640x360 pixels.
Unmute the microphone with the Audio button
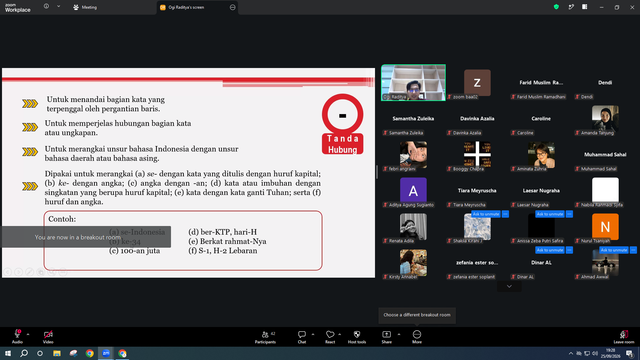17,336
